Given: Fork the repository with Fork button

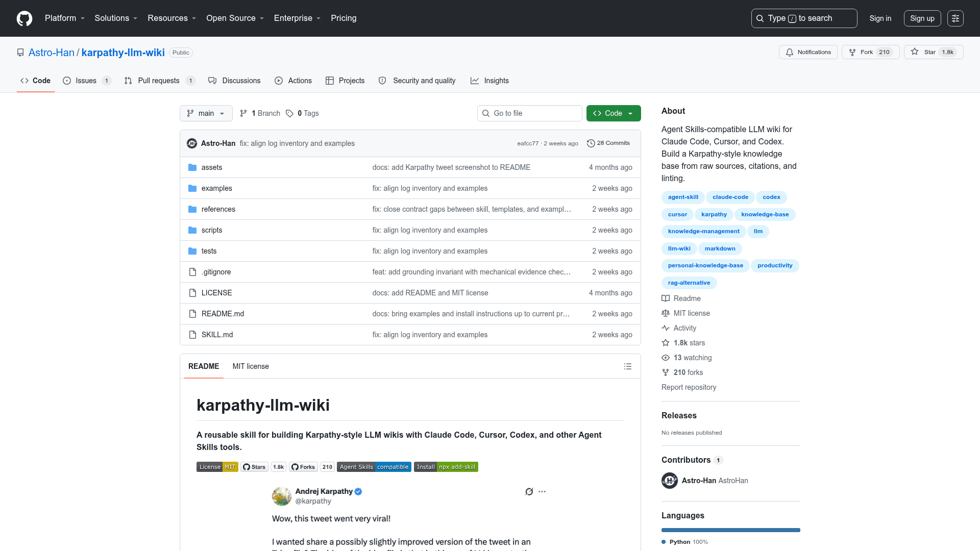Looking at the screenshot, I should [x=871, y=52].
